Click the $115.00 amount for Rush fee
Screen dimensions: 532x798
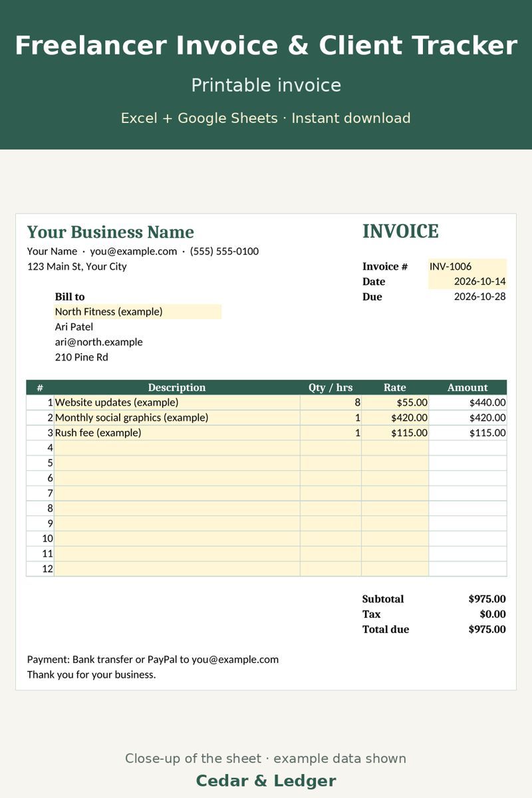(x=467, y=433)
